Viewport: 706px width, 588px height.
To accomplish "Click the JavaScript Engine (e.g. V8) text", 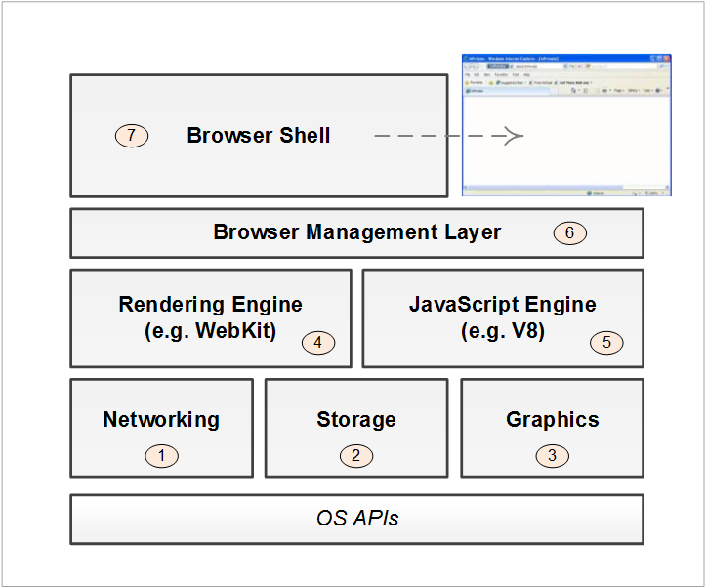I will (x=503, y=317).
